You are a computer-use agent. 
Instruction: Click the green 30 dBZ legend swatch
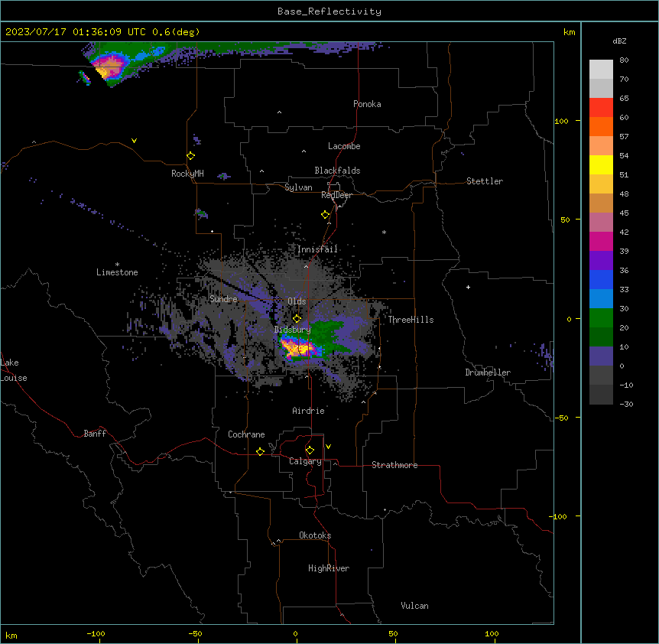pyautogui.click(x=601, y=318)
